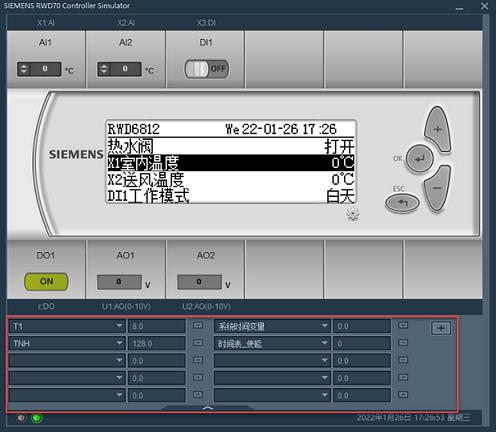The image size is (496, 432).
Task: Open the fifth empty left variable dropdown
Action: point(67,395)
